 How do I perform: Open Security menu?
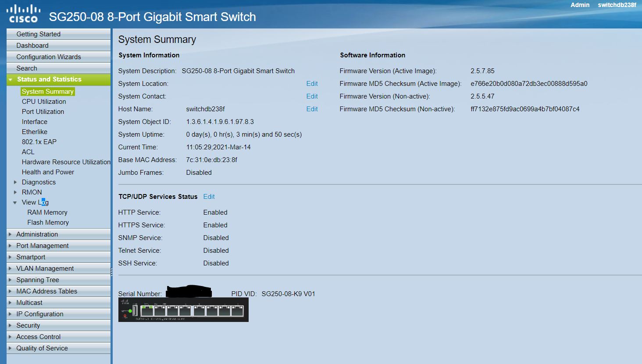[x=59, y=325]
